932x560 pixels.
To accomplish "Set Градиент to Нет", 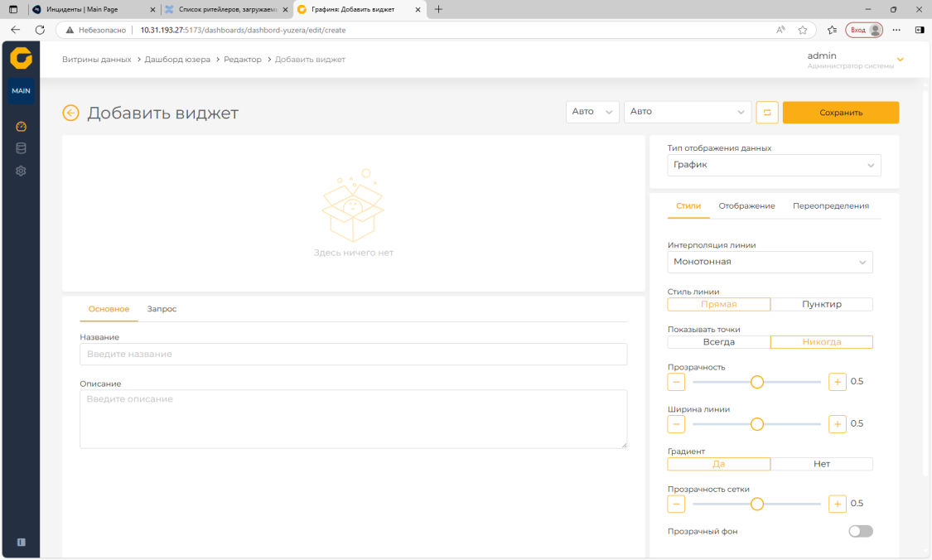I will click(x=822, y=464).
